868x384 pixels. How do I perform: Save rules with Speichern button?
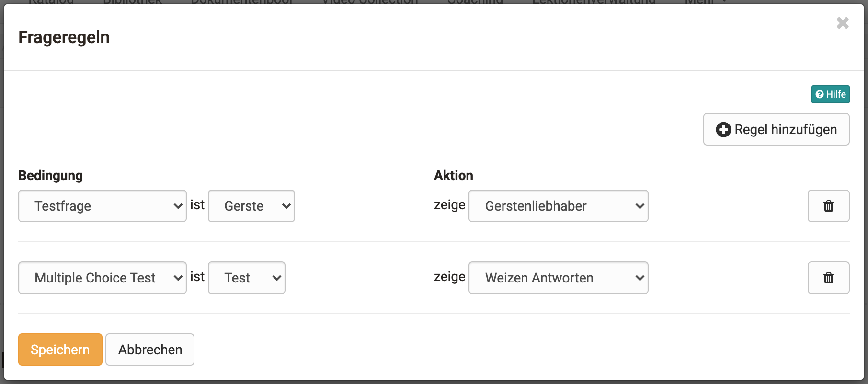pos(60,350)
